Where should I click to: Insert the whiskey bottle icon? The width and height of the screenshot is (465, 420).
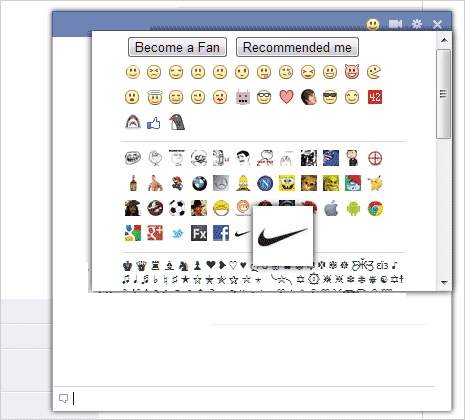tap(133, 183)
